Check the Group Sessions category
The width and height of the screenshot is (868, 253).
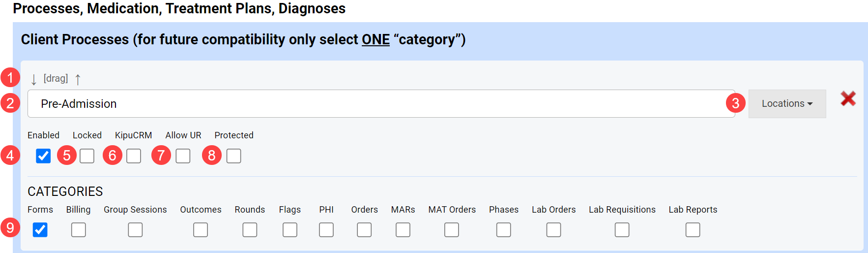(135, 230)
